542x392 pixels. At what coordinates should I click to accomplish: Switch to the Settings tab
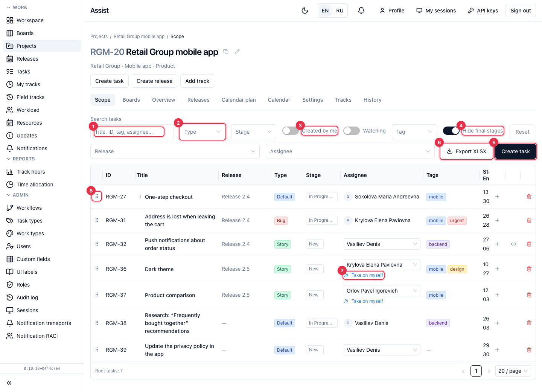pyautogui.click(x=313, y=100)
